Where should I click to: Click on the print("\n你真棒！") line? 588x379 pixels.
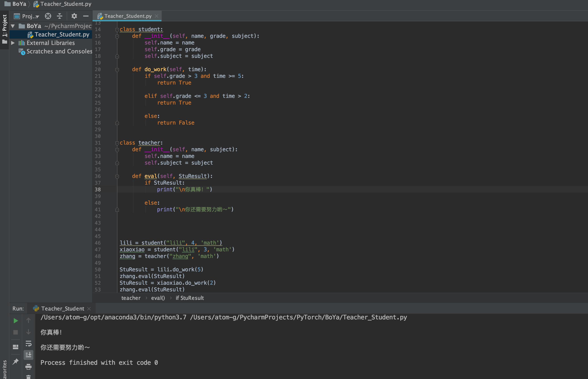click(x=185, y=189)
